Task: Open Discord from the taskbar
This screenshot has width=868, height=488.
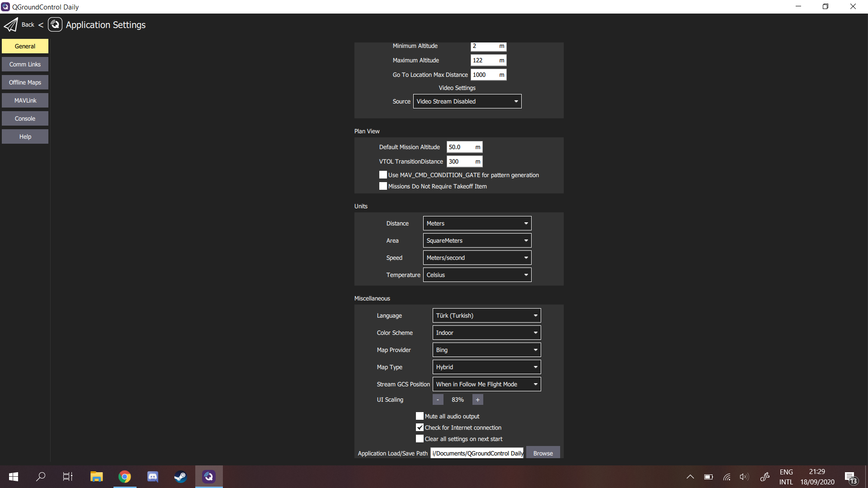Action: point(152,476)
